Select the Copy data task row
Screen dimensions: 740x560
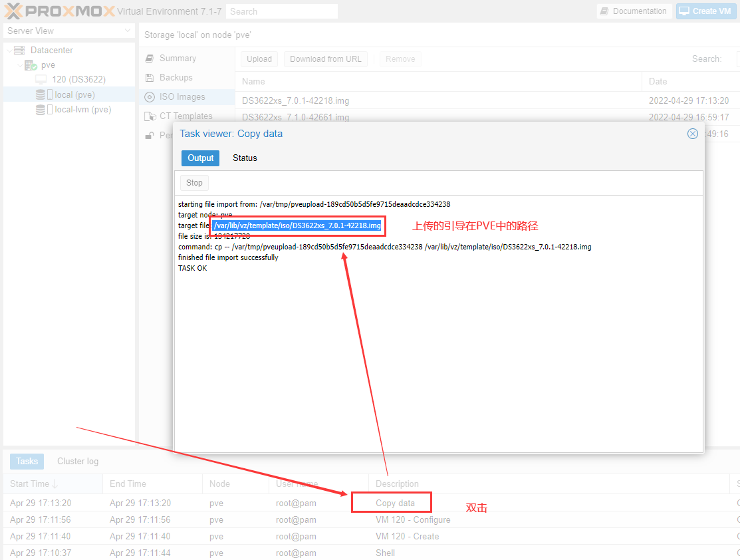click(x=372, y=503)
